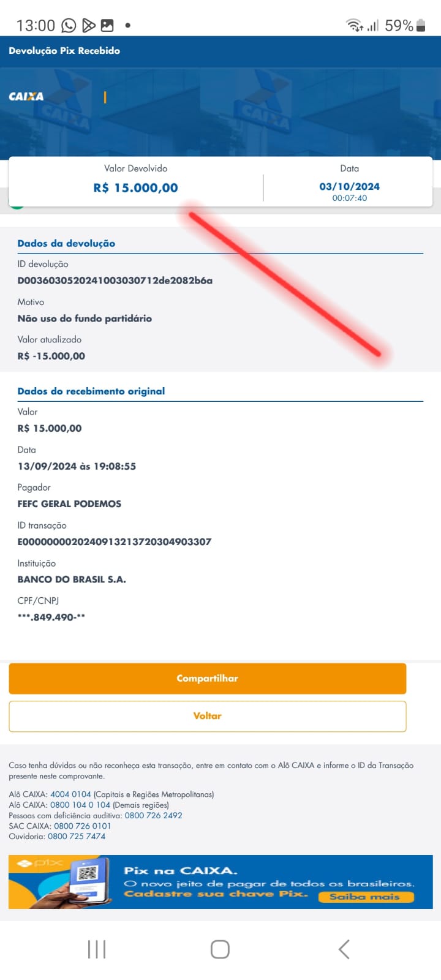Open Android recent apps button
441x980 pixels.
(x=97, y=949)
